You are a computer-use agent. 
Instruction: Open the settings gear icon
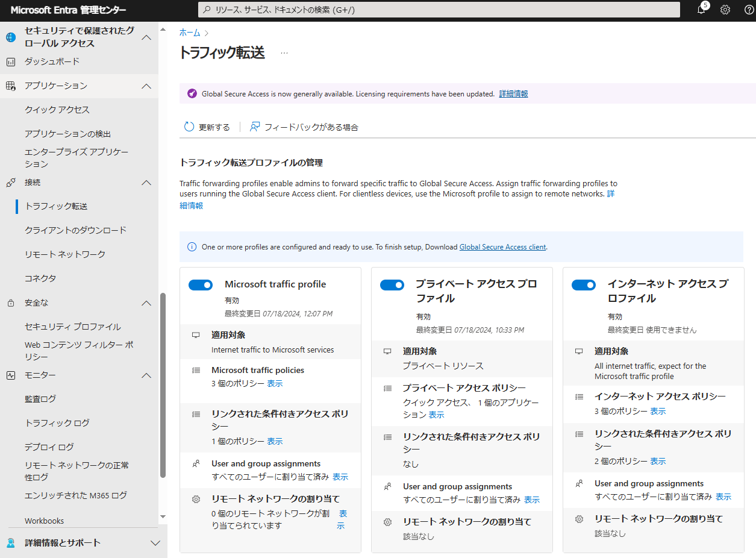tap(725, 10)
